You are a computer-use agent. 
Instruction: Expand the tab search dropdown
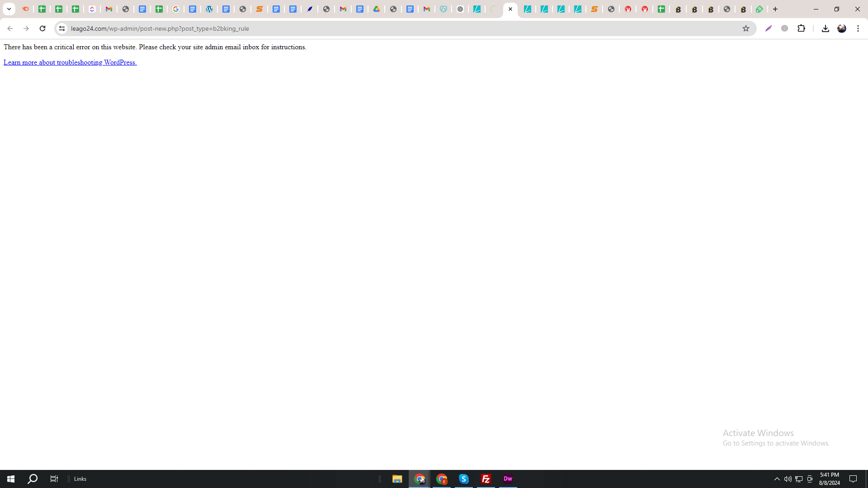(x=9, y=9)
